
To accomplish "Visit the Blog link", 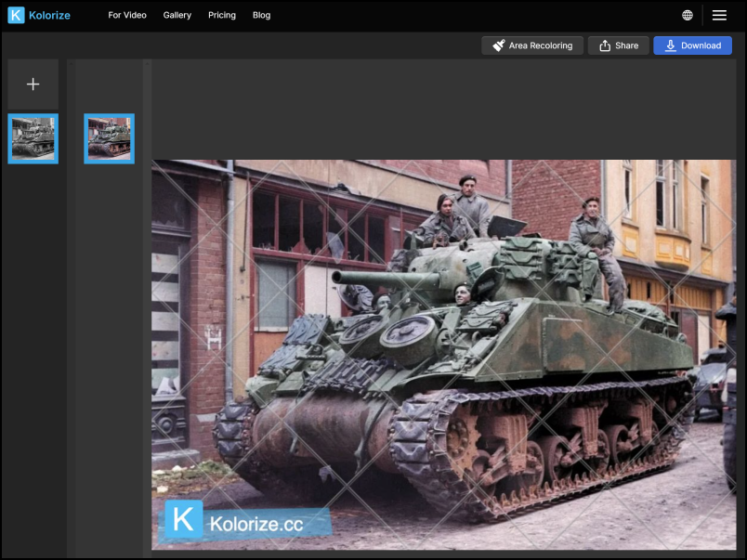I will [262, 15].
